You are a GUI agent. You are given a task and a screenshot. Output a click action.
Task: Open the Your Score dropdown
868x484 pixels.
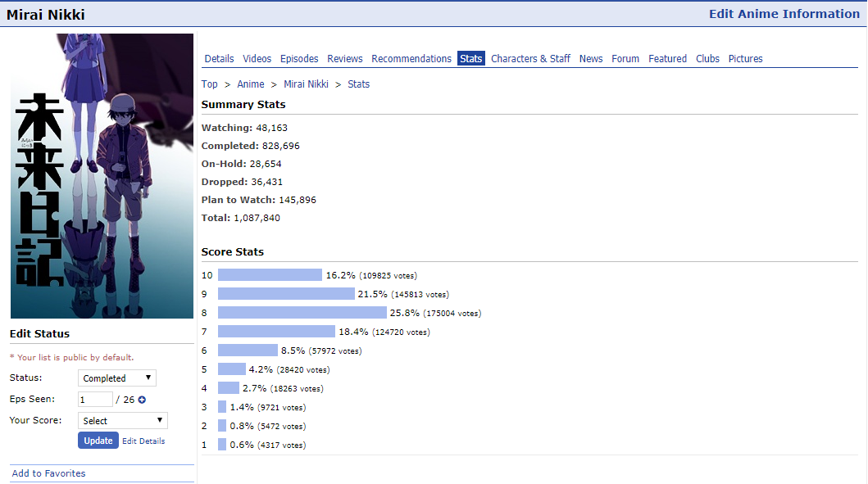pos(122,420)
